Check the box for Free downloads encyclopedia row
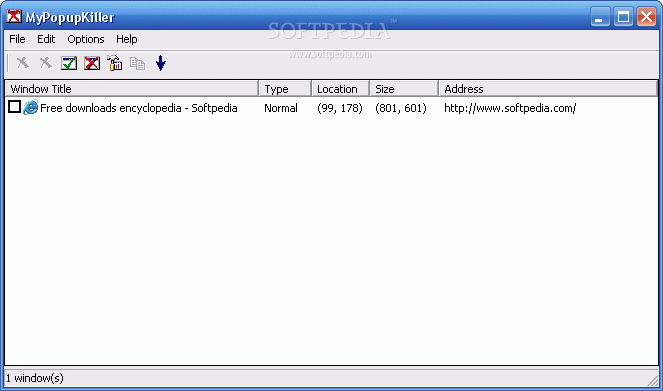Image resolution: width=663 pixels, height=391 pixels. point(14,107)
